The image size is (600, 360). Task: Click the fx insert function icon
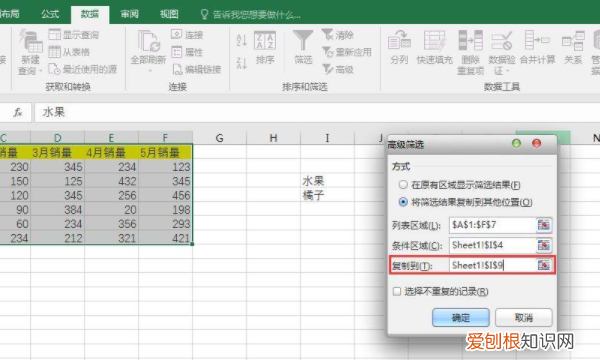click(18, 112)
